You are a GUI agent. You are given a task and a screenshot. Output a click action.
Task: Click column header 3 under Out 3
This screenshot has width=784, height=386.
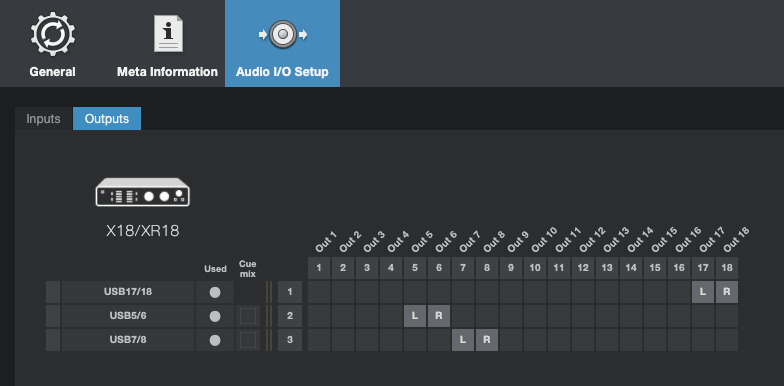click(367, 268)
